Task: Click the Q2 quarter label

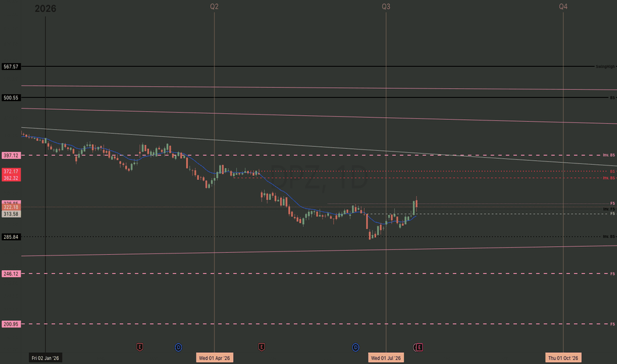Action: tap(214, 7)
